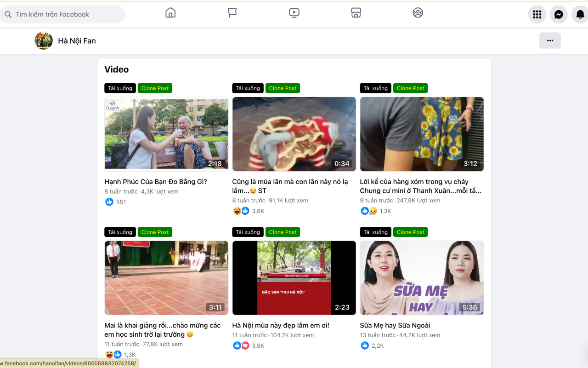The height and width of the screenshot is (368, 588).
Task: Clone Post for the khai giảng video
Action: coord(155,232)
